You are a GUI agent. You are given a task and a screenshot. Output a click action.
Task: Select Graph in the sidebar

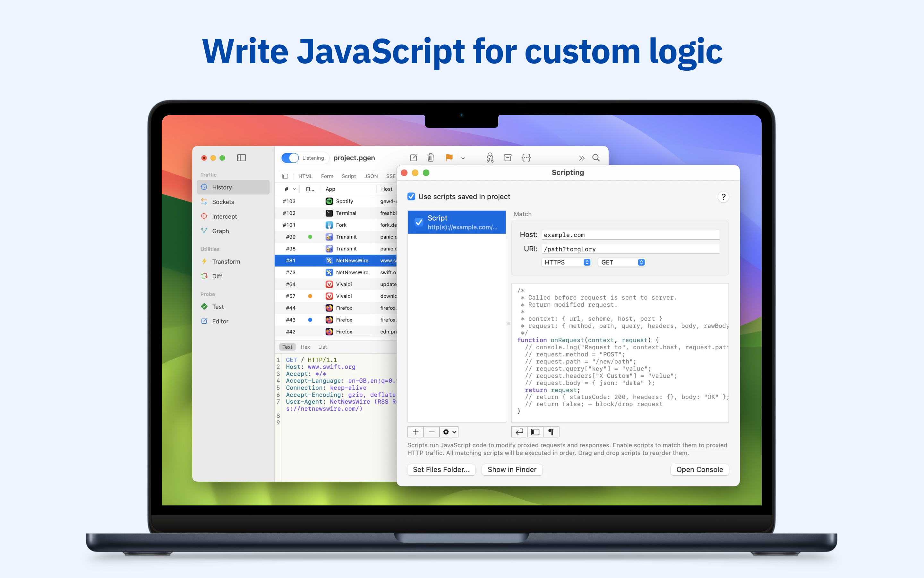(233, 231)
